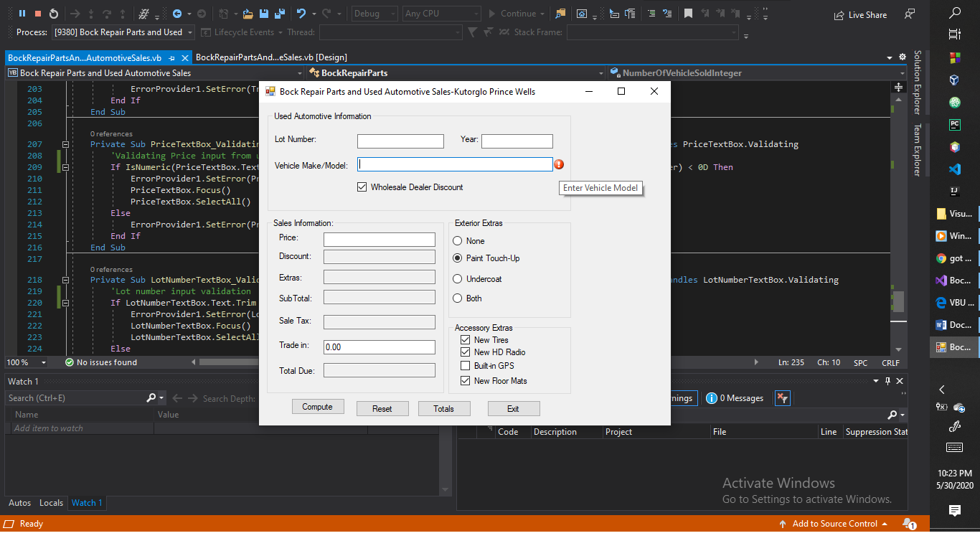Image resolution: width=980 pixels, height=551 pixels.
Task: Collapse the LotNumberTextBox_Validating Sub outline
Action: [x=65, y=280]
